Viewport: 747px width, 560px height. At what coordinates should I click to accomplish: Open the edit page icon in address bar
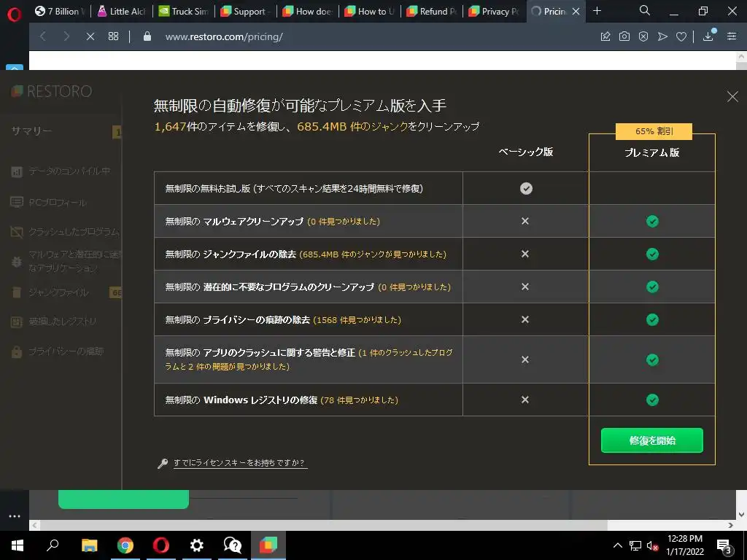tap(605, 36)
